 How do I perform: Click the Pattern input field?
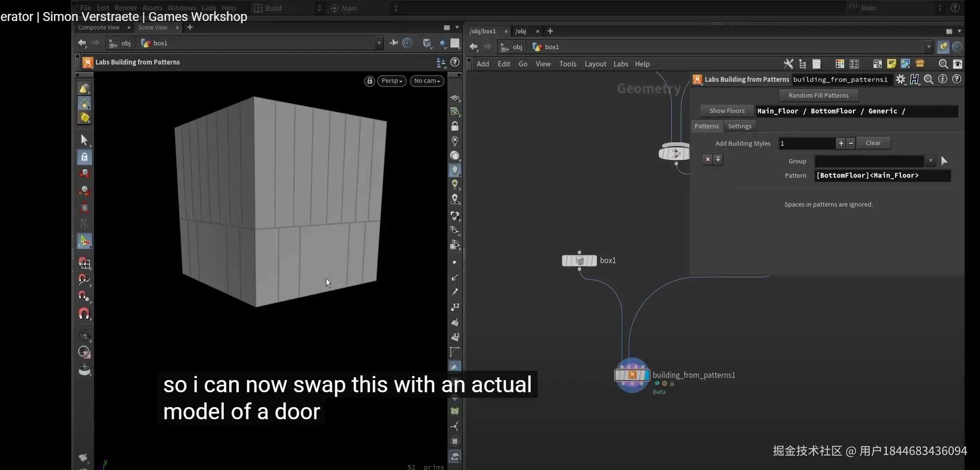(x=882, y=176)
